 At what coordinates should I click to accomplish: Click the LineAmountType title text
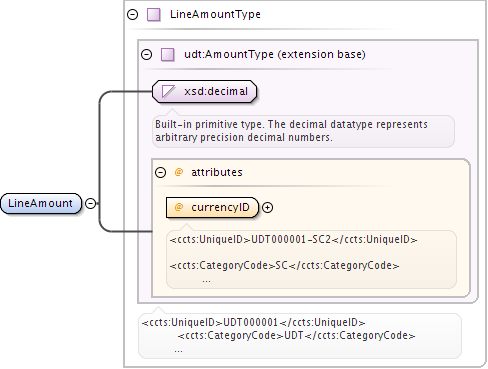point(215,14)
